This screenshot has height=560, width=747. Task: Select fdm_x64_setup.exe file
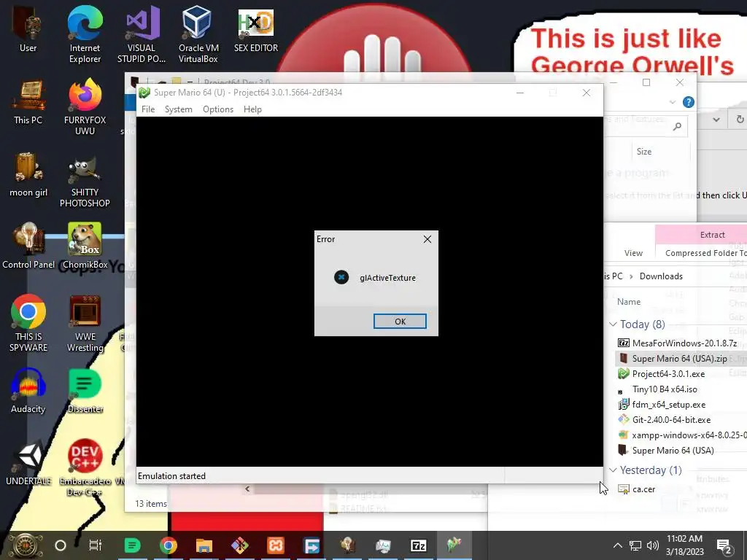661,404
